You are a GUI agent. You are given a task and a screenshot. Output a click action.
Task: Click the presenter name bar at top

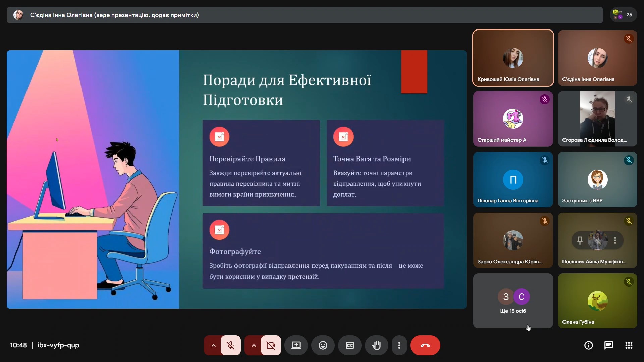point(305,15)
